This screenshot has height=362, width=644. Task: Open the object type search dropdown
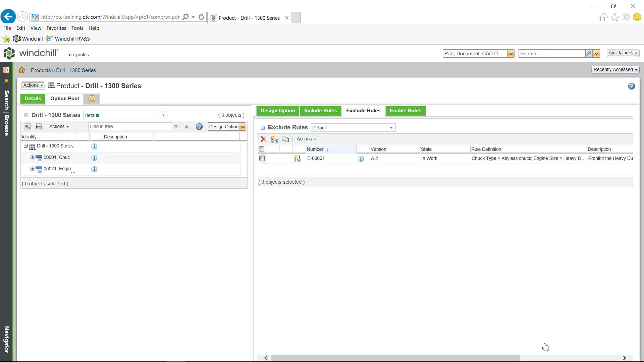511,54
